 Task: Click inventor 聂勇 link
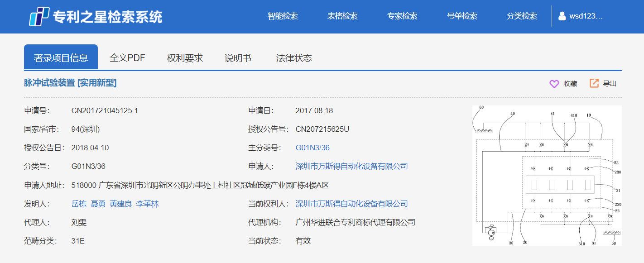[98, 204]
